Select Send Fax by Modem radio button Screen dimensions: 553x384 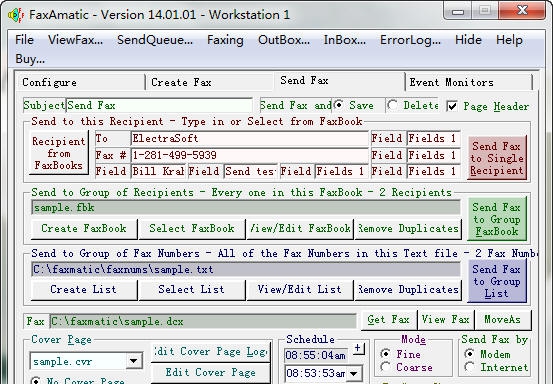point(470,354)
